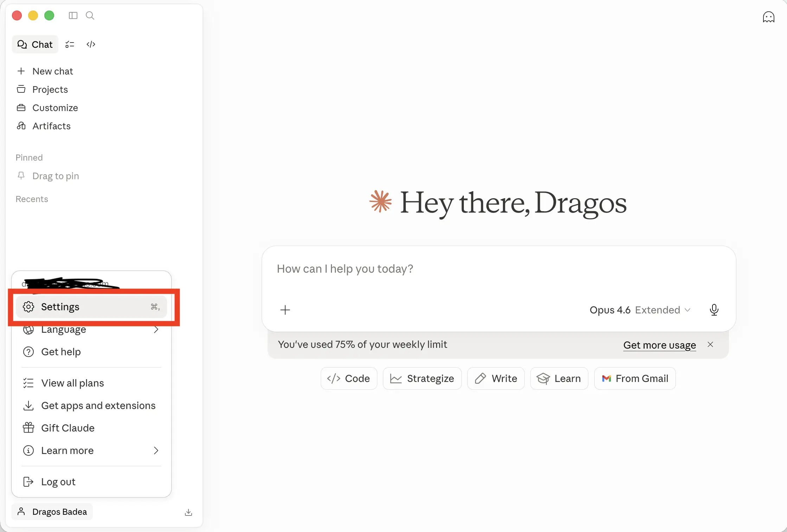Dismiss the weekly limit usage banner

[710, 345]
